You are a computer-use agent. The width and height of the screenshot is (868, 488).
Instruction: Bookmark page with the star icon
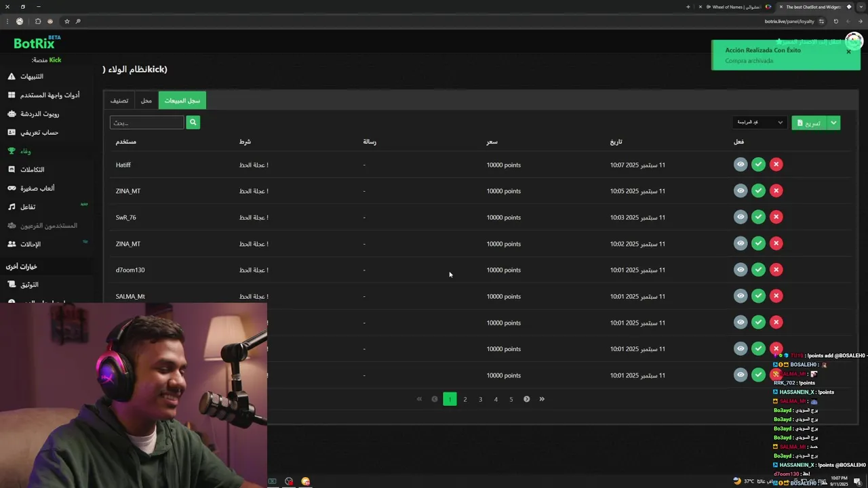[x=66, y=21]
